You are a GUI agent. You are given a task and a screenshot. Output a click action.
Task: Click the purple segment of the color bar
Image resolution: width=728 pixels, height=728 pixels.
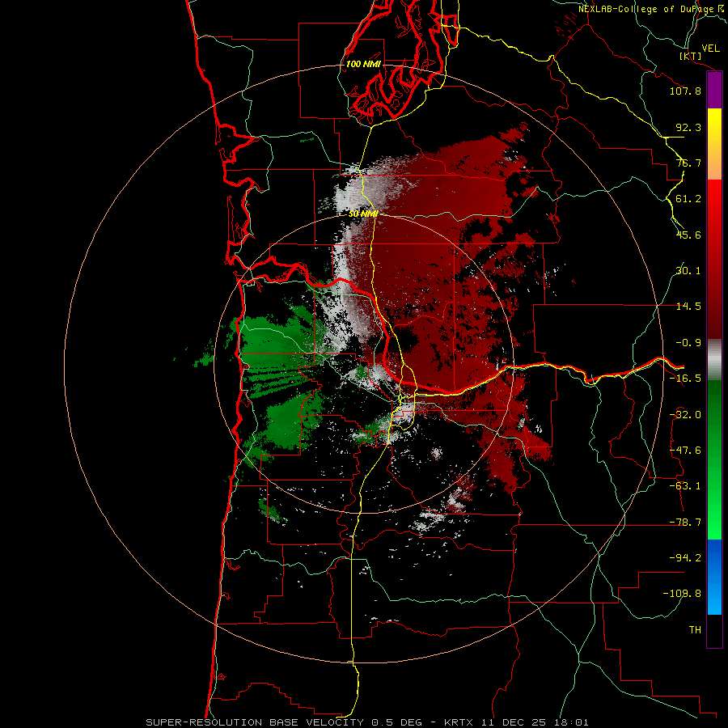click(x=714, y=90)
